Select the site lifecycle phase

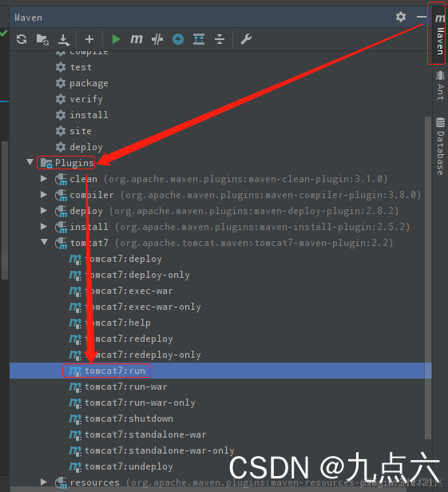pyautogui.click(x=81, y=131)
